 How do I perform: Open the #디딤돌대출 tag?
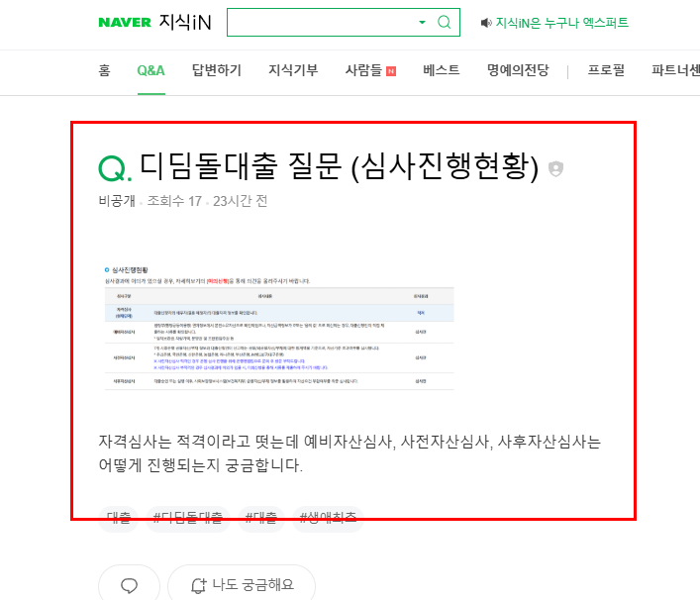pyautogui.click(x=187, y=518)
